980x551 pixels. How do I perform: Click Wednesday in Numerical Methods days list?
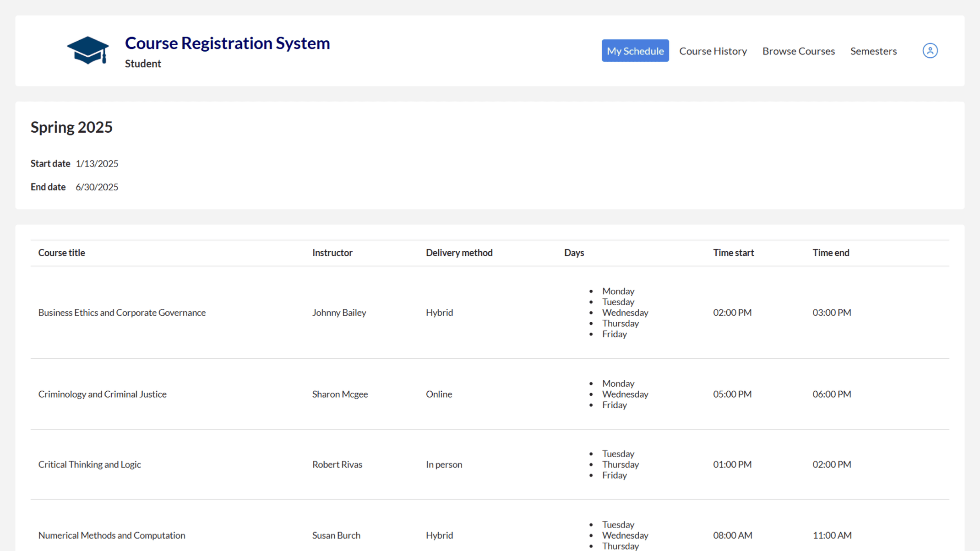point(625,535)
